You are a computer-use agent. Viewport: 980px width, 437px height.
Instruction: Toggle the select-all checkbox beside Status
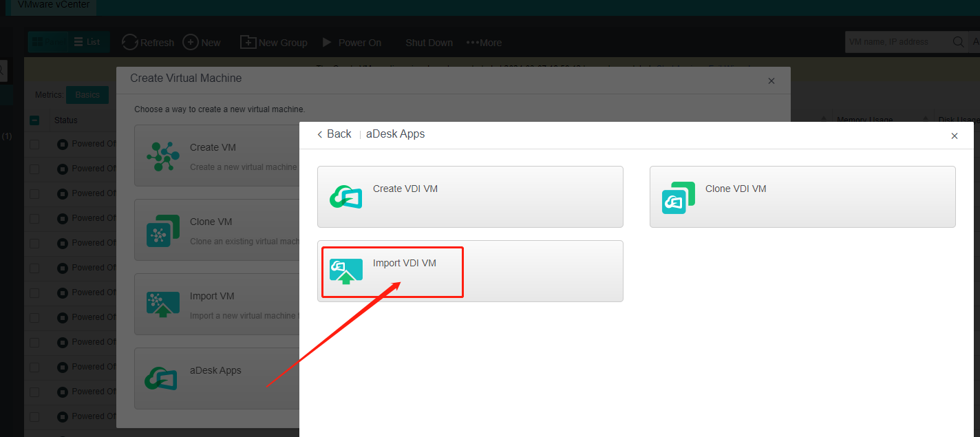[34, 120]
